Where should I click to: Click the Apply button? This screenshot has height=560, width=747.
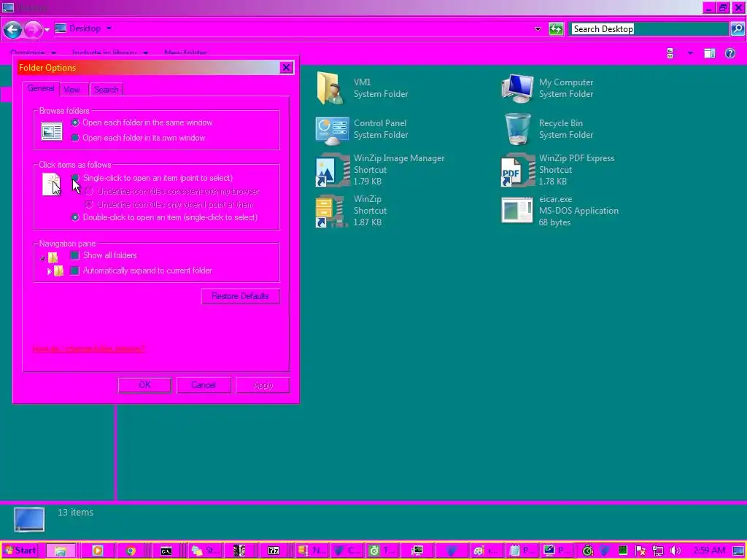point(263,385)
